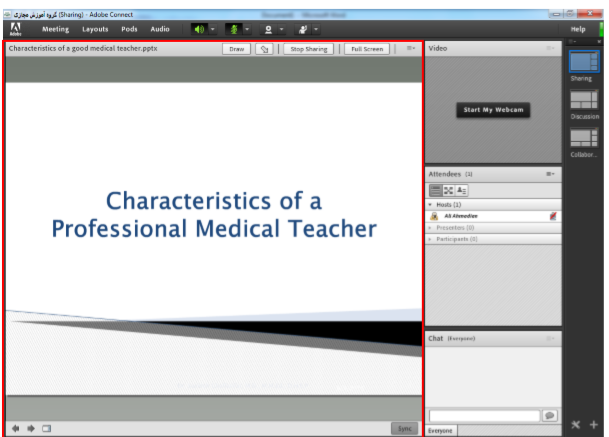Open the Layouts menu
Viewport: 609px width, 437px height.
pos(95,29)
